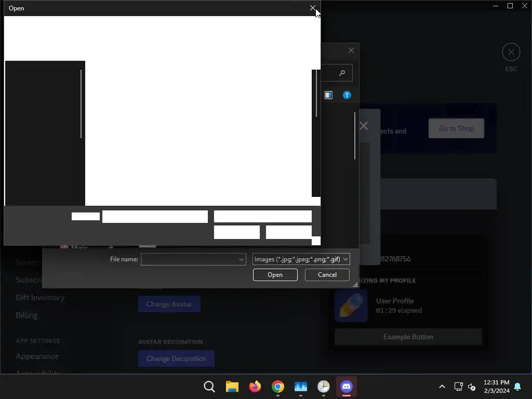The width and height of the screenshot is (532, 399).
Task: Click the File name input field
Action: [x=193, y=259]
